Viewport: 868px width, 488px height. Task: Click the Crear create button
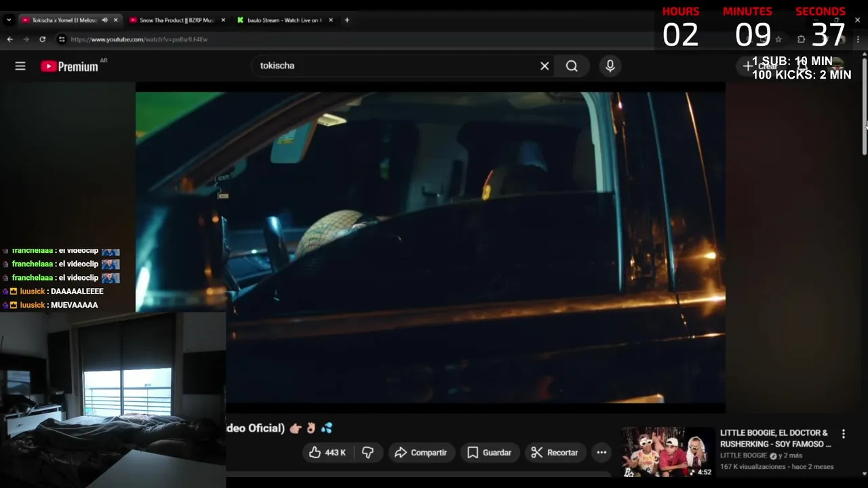tap(760, 66)
